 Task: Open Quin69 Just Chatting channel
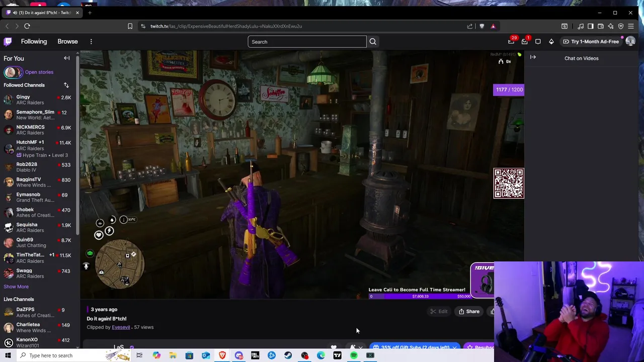(x=39, y=242)
